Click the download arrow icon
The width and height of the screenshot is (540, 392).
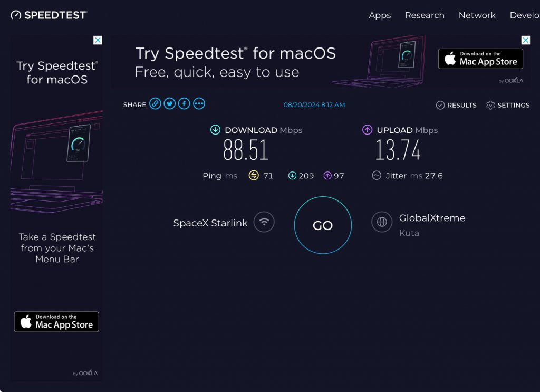click(x=215, y=130)
